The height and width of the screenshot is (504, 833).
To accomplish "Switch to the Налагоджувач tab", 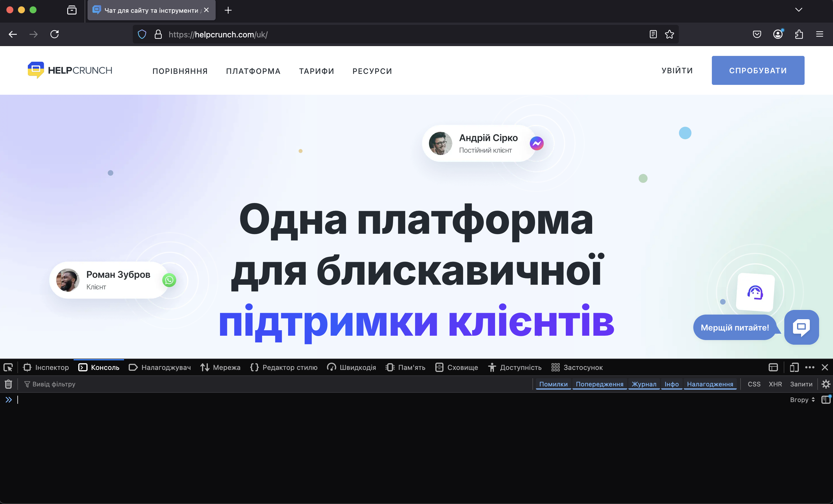I will 160,367.
